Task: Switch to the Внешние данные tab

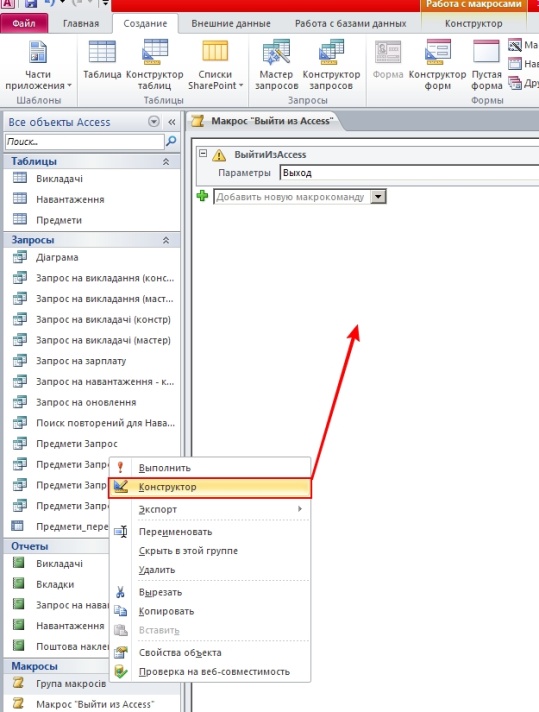Action: (x=231, y=24)
